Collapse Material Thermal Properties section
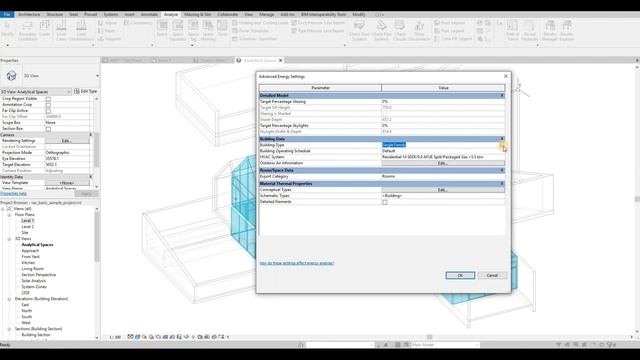This screenshot has height=360, width=640. pos(502,184)
